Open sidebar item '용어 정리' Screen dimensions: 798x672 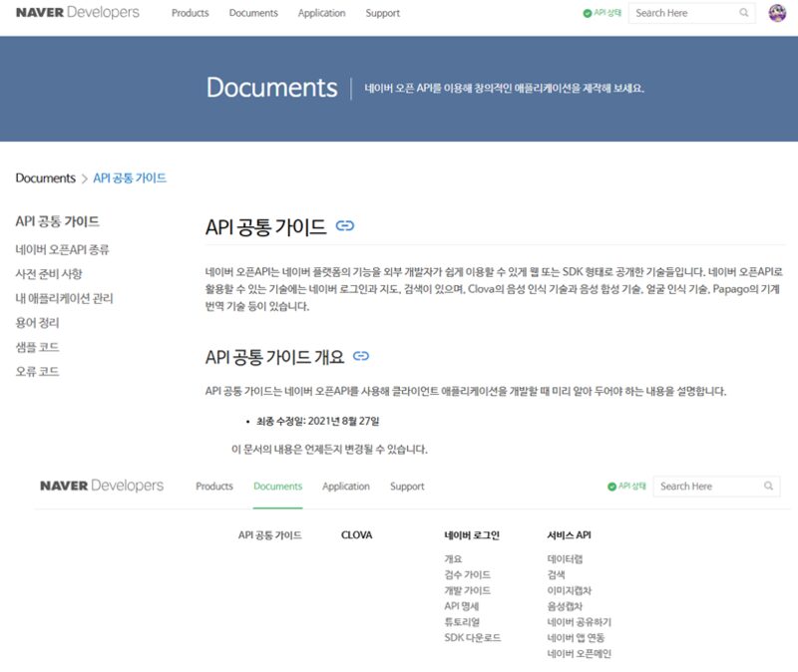pyautogui.click(x=37, y=323)
